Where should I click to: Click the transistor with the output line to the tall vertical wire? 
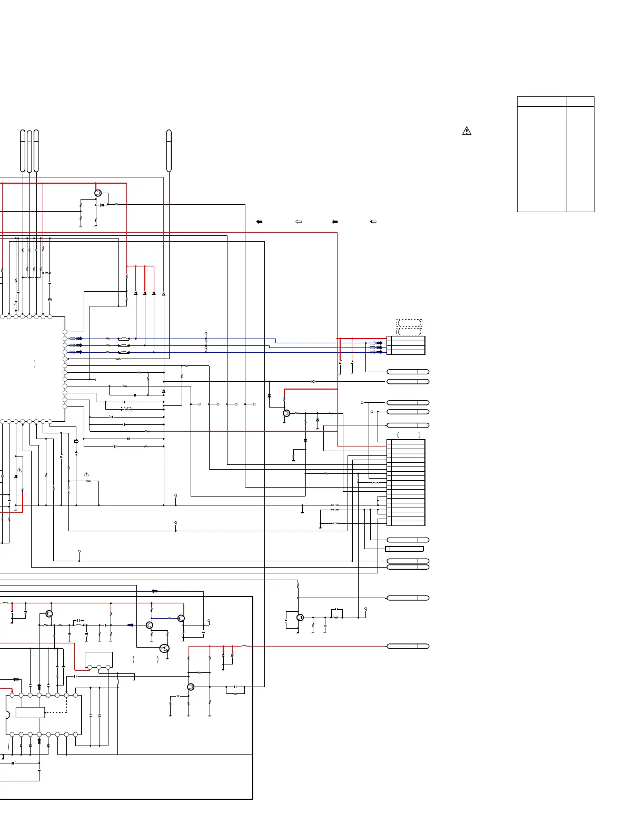191,687
